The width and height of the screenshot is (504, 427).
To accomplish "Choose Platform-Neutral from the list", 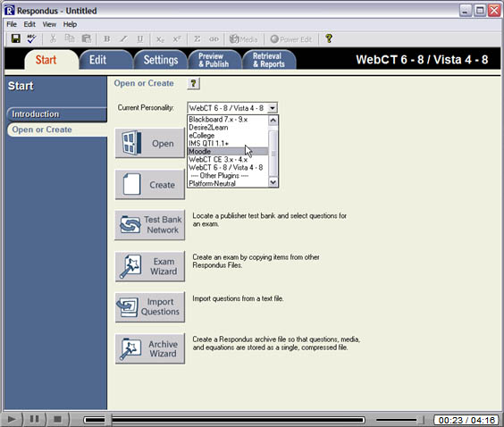I will 228,183.
